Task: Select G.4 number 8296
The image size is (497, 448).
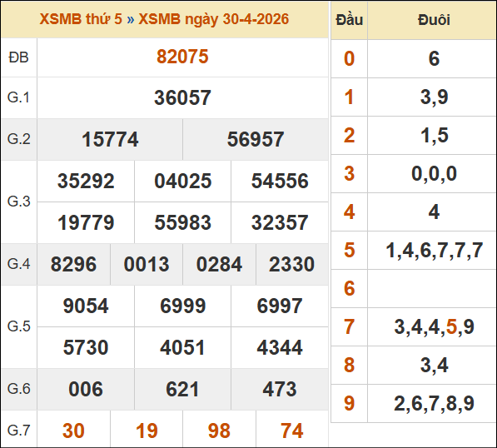Action: click(73, 264)
